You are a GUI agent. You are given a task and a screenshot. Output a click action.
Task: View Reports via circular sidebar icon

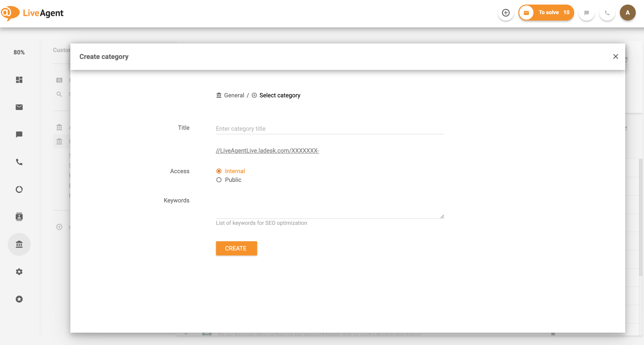point(19,189)
